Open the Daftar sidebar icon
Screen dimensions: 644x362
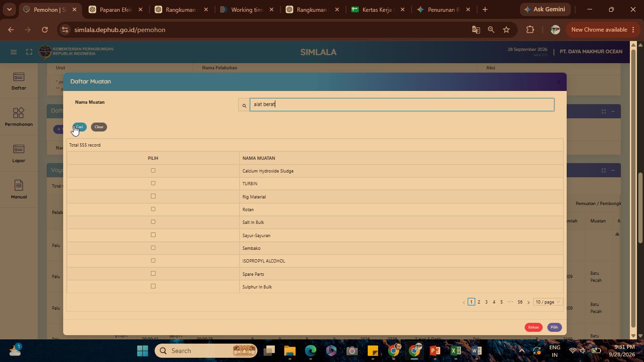19,81
